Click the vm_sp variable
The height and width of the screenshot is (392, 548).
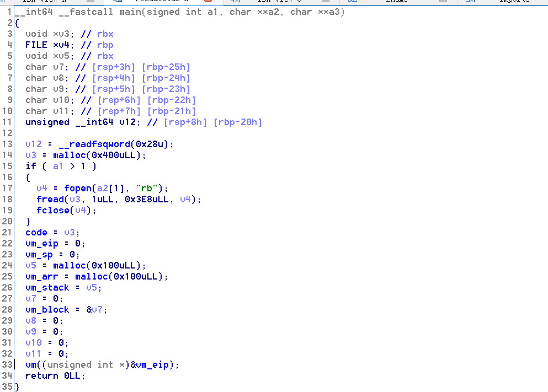pyautogui.click(x=39, y=255)
